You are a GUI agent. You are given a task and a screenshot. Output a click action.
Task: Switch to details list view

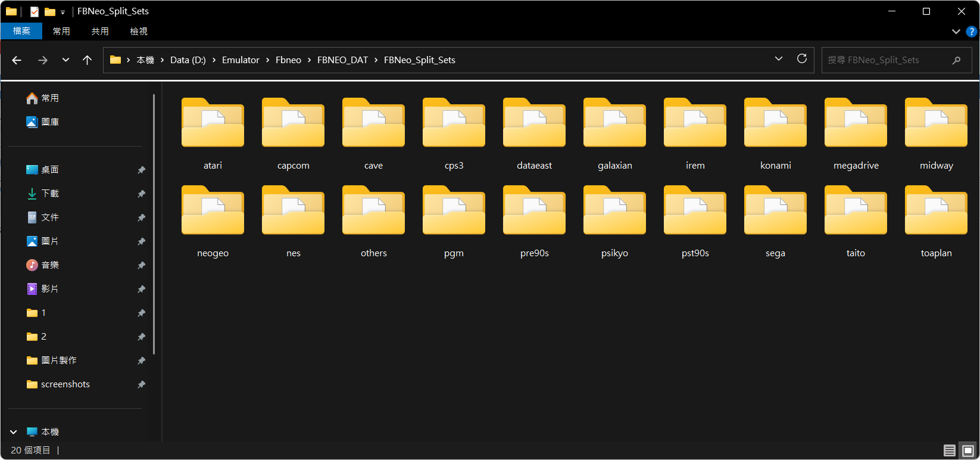tap(950, 450)
